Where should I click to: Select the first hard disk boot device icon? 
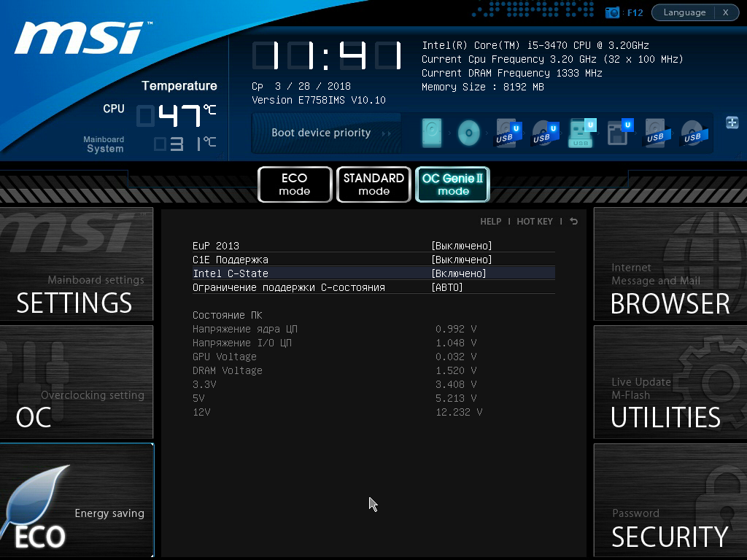tap(432, 133)
